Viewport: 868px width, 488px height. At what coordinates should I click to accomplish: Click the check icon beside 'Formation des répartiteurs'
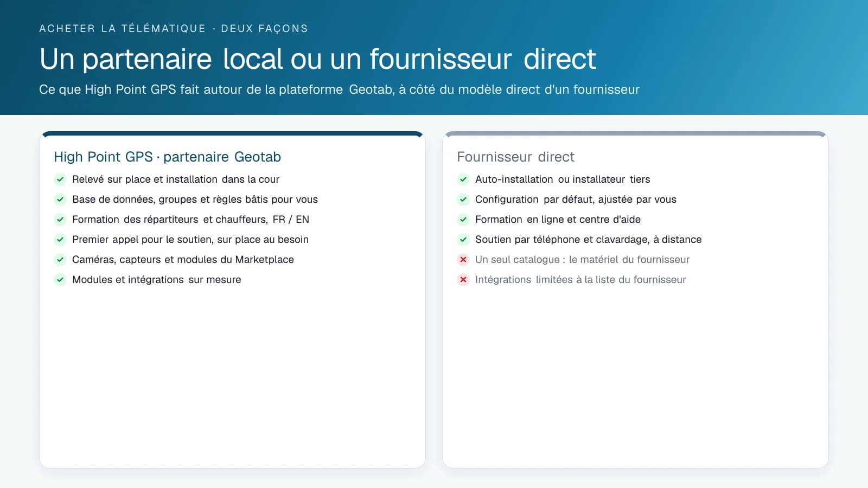(x=60, y=220)
